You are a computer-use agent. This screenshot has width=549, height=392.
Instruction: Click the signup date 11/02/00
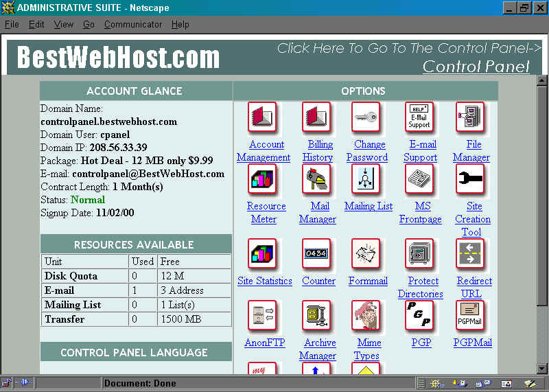pos(115,213)
